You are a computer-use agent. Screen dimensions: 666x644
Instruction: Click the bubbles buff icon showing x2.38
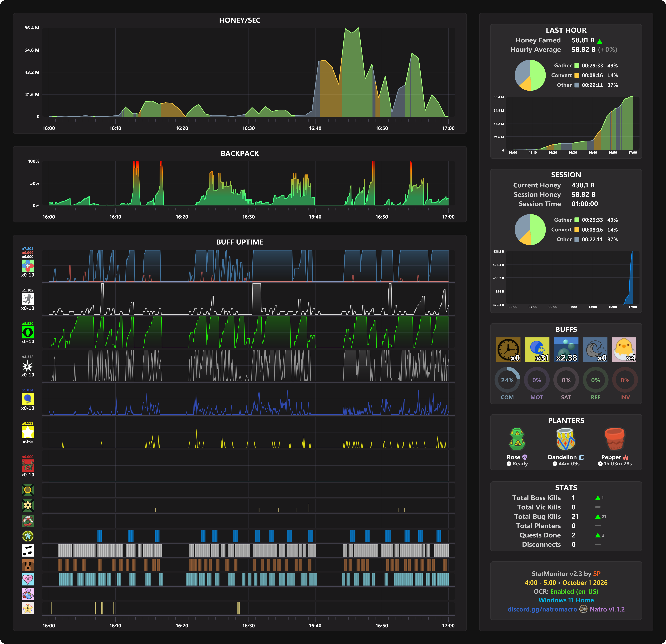566,349
